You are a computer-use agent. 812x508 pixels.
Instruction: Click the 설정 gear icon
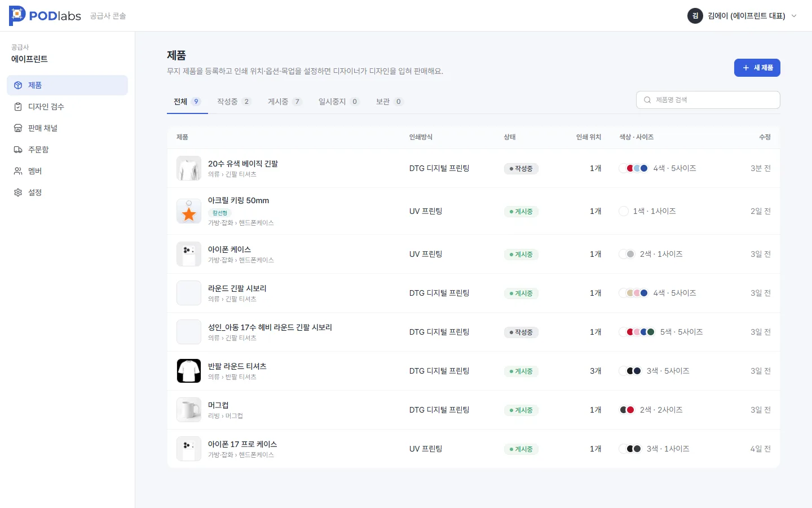(x=18, y=192)
